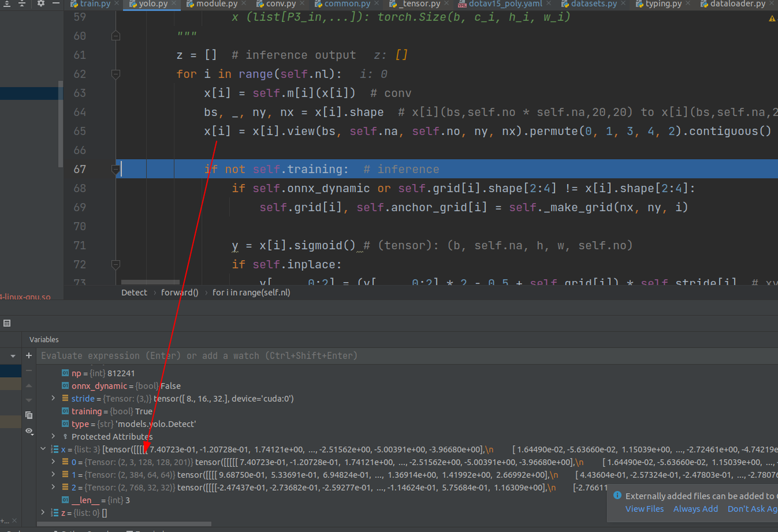Open project tool window settings gear
This screenshot has height=532, width=778.
pyautogui.click(x=41, y=4)
